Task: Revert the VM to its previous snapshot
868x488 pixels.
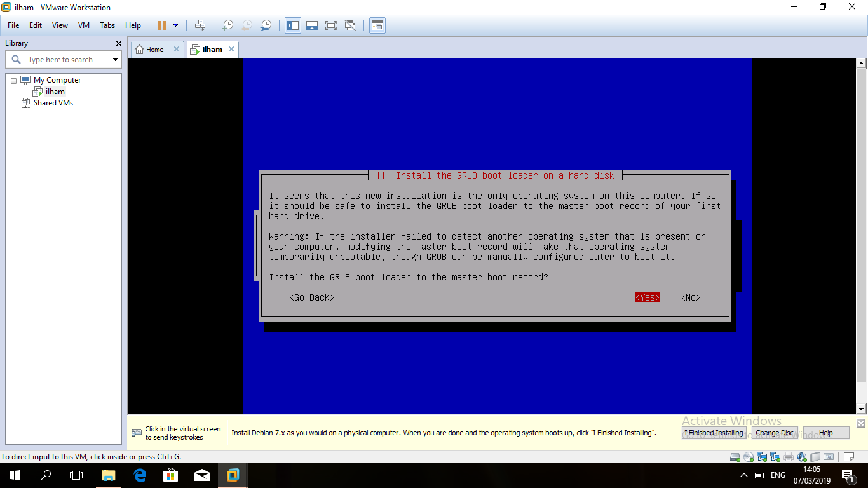Action: (x=247, y=25)
